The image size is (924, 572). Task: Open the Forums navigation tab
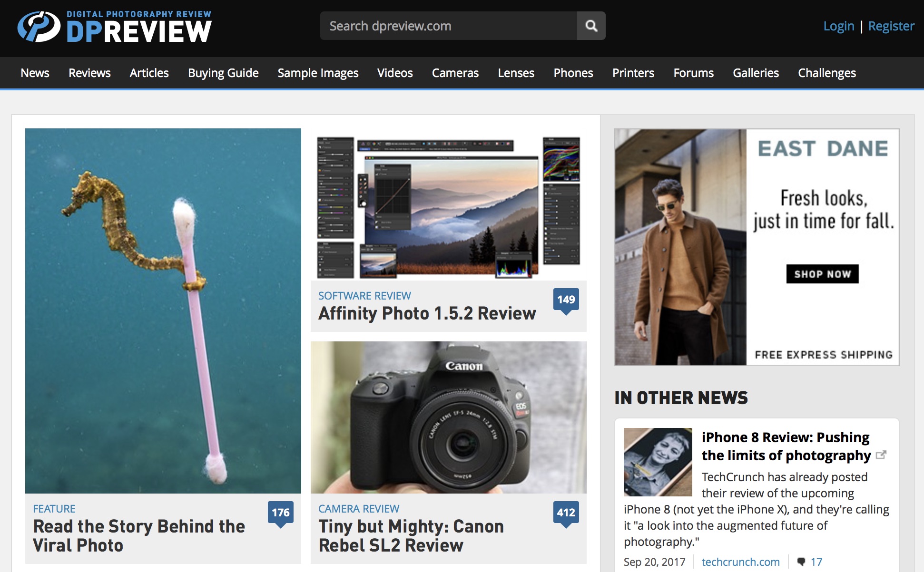[693, 73]
